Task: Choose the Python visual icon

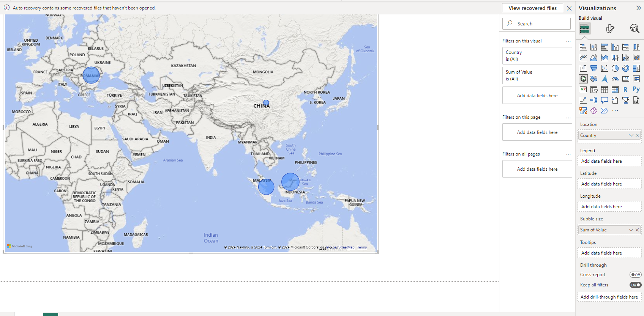Action: 636,90
